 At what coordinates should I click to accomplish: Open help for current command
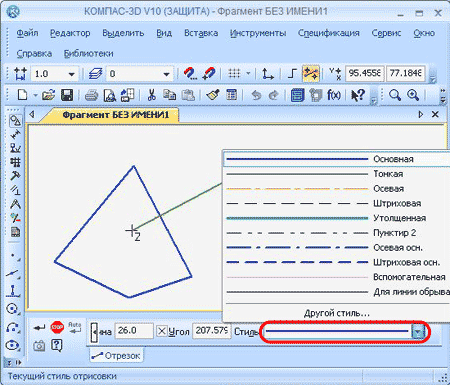coord(57,346)
